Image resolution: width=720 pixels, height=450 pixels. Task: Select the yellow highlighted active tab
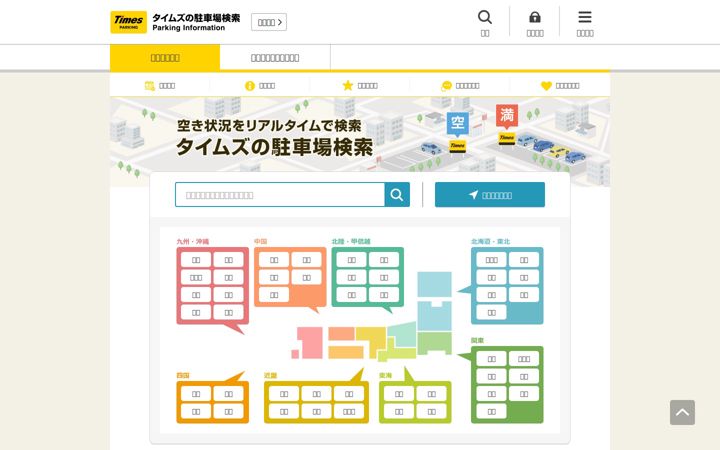165,58
